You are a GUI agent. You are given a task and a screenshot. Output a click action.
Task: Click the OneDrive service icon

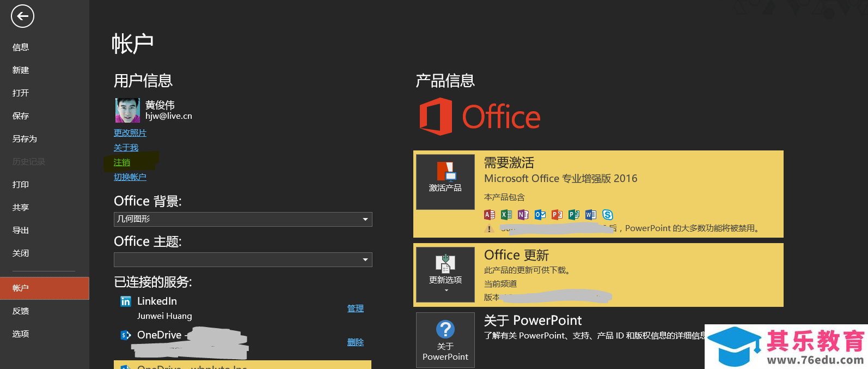pyautogui.click(x=126, y=335)
